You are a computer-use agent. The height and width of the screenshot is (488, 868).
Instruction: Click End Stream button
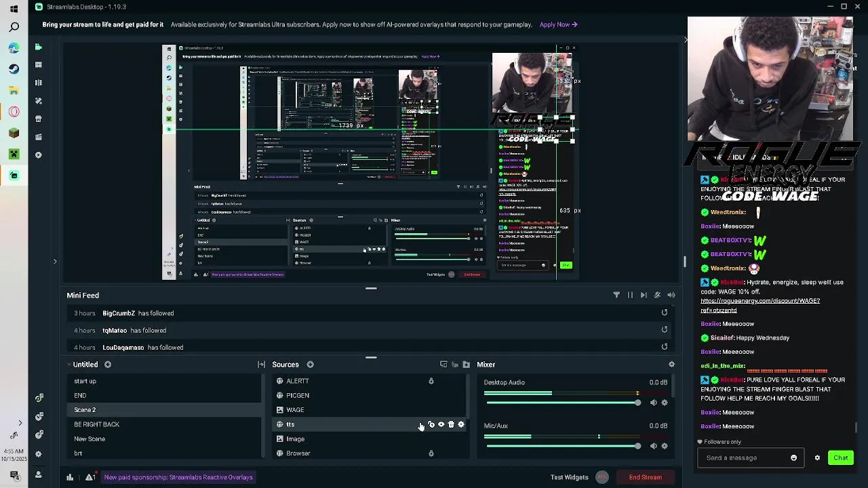coord(645,477)
